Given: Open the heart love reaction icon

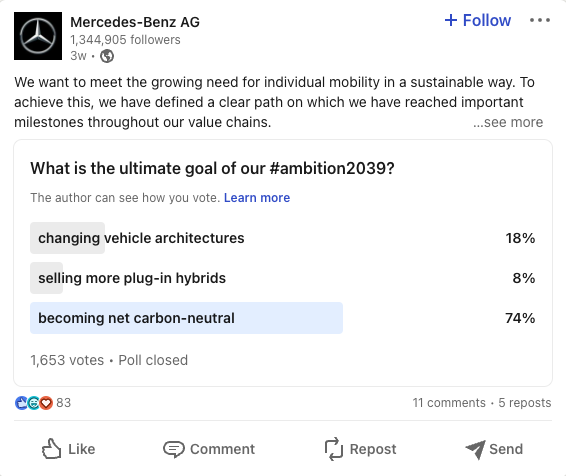Looking at the screenshot, I should click(46, 403).
